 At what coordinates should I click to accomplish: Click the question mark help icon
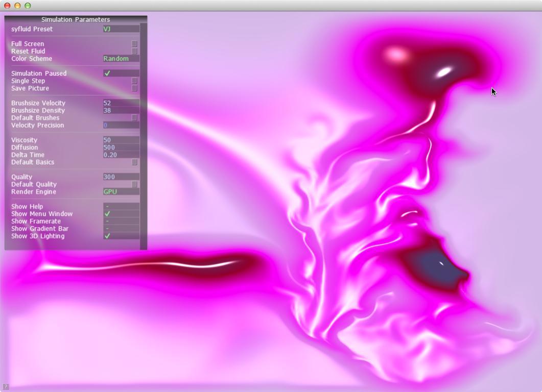click(6, 387)
